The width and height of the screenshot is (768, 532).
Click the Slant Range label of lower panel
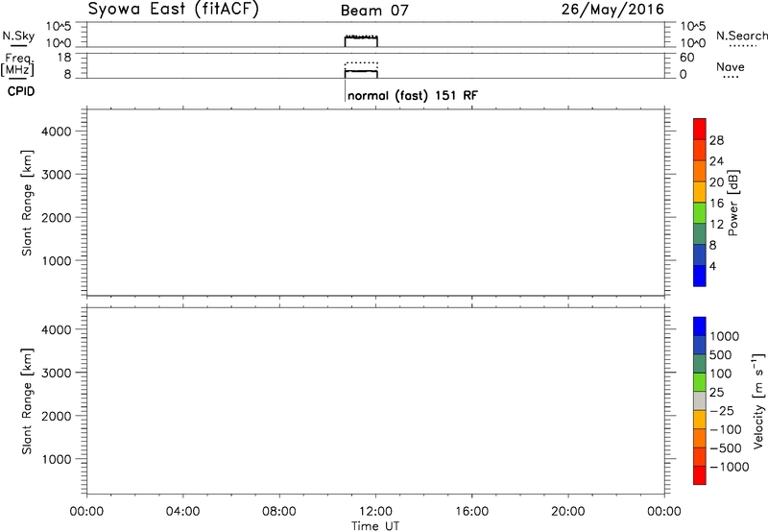click(x=27, y=401)
